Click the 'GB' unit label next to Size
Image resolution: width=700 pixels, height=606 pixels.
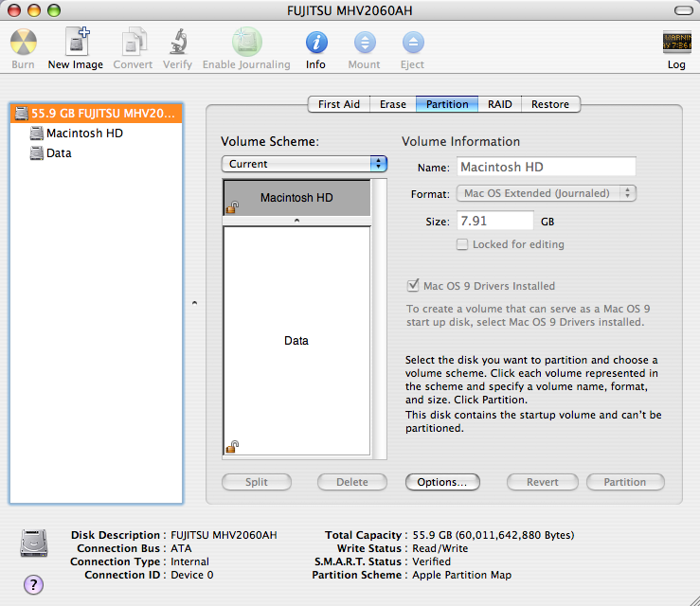click(x=547, y=222)
